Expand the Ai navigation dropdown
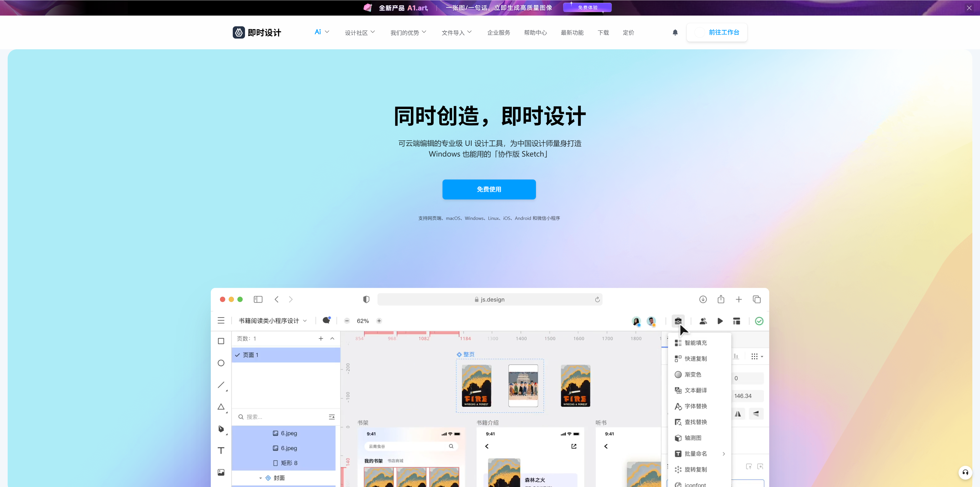The image size is (980, 487). click(x=322, y=32)
